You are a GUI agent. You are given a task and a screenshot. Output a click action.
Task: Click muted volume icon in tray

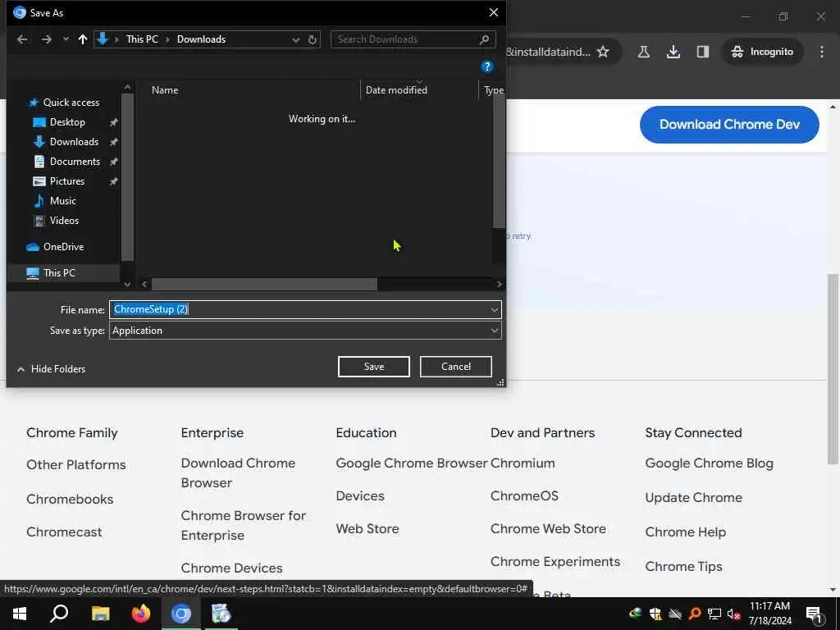[x=733, y=614]
